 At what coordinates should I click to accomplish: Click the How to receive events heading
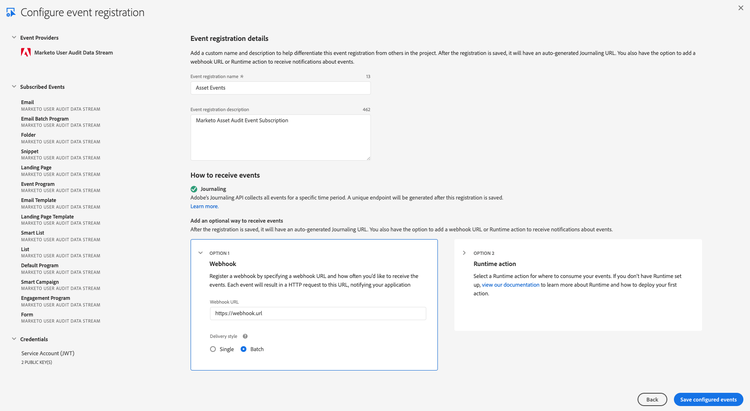pyautogui.click(x=225, y=175)
